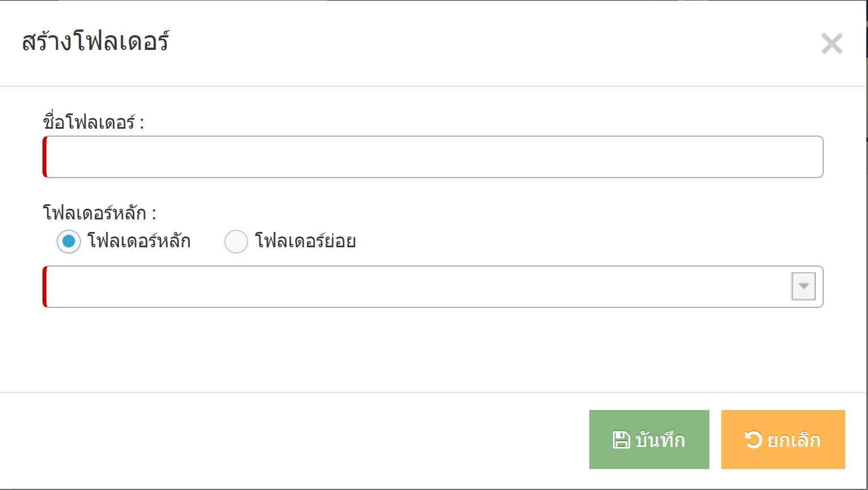Click the โฟลเดอร์หลัก : section label
Viewport: 868px width, 490px height.
[x=99, y=213]
